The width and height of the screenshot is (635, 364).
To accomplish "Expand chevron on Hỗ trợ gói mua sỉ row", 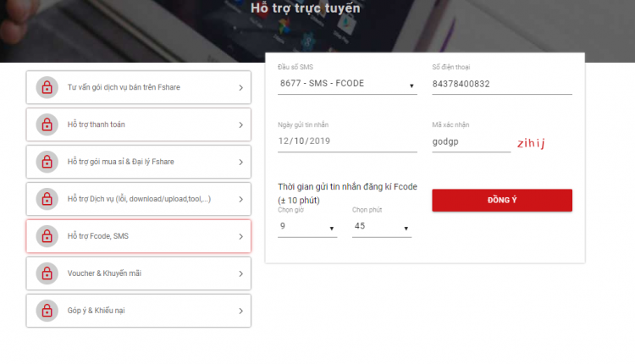I will click(241, 163).
